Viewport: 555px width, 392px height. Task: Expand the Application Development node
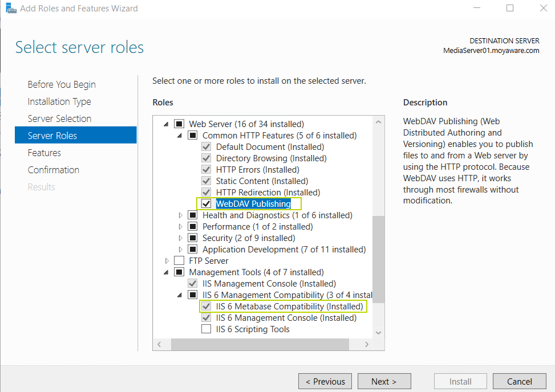coord(180,249)
